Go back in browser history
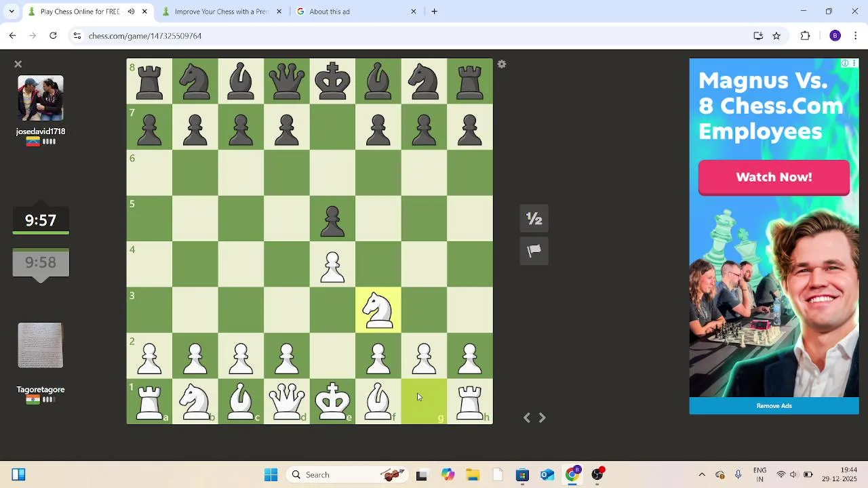The height and width of the screenshot is (488, 868). [12, 36]
